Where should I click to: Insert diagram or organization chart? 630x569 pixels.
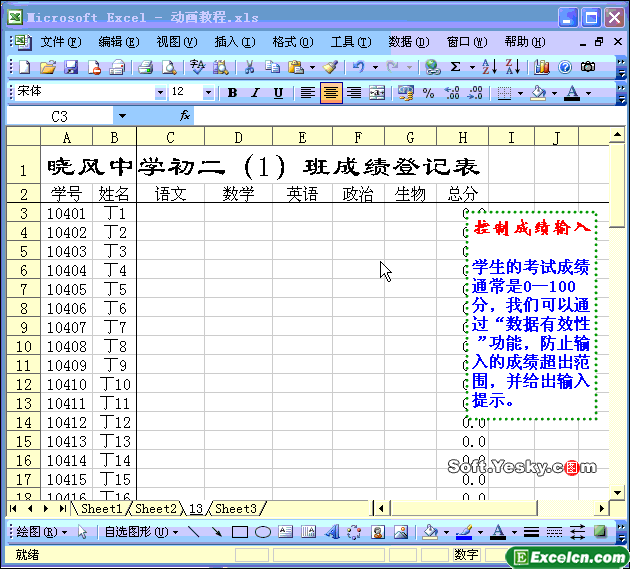[x=354, y=532]
